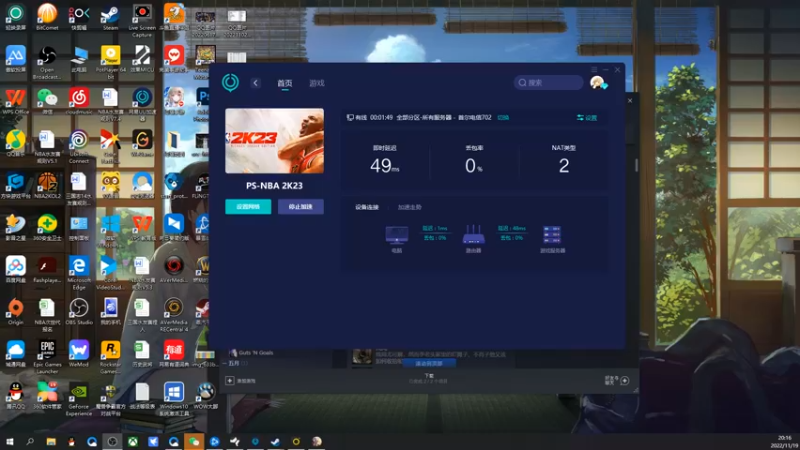Open the WeChat taskbar button
Screen dimensions: 800x450
(194, 441)
